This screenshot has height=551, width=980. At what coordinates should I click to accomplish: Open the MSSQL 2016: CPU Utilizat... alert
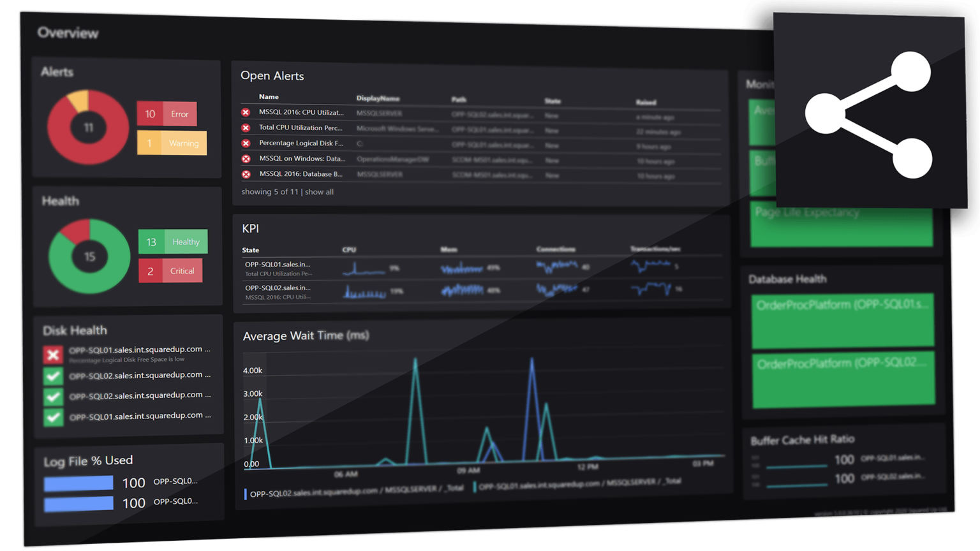pos(301,112)
